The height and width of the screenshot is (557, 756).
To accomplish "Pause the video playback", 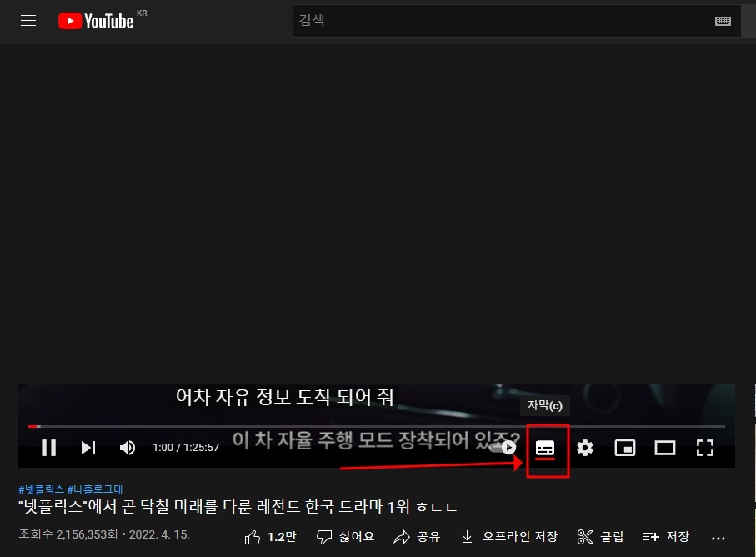I will click(48, 448).
